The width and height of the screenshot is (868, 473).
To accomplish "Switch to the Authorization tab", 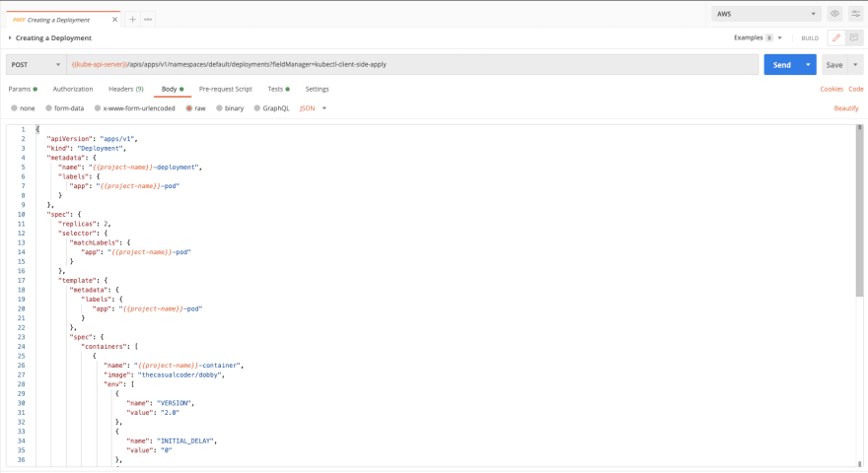I will [73, 89].
